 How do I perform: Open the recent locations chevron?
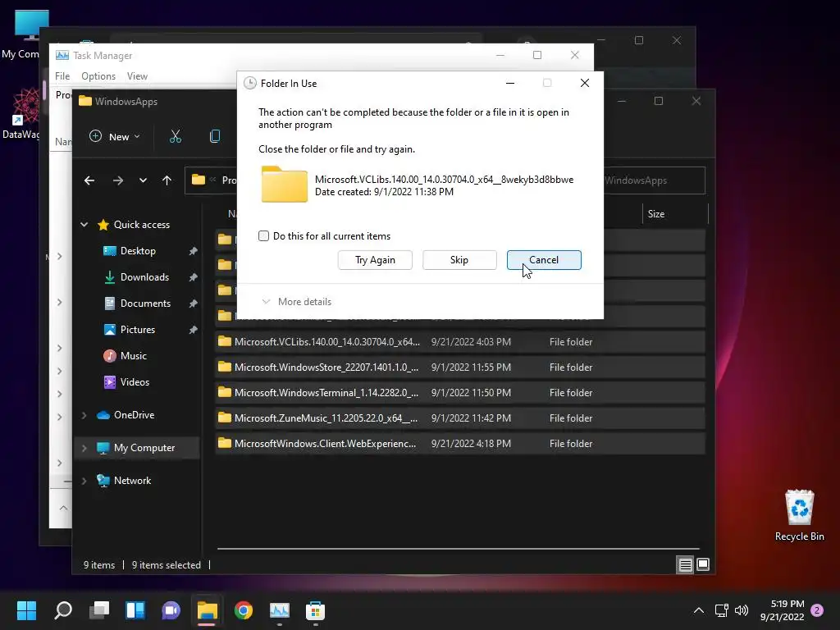point(143,180)
